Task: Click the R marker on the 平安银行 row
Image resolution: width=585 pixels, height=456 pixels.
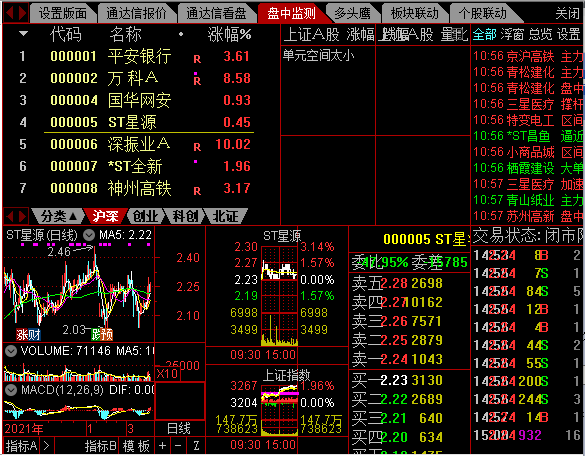Action: (x=197, y=59)
